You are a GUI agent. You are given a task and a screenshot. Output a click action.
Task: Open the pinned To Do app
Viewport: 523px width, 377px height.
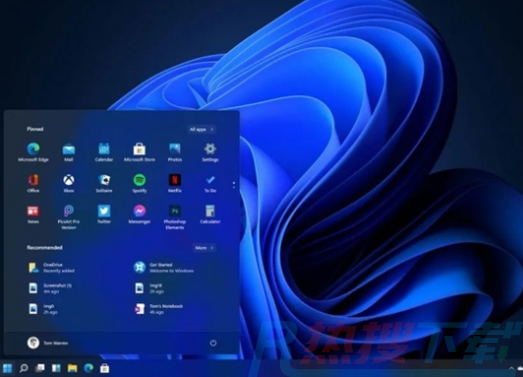tap(210, 183)
